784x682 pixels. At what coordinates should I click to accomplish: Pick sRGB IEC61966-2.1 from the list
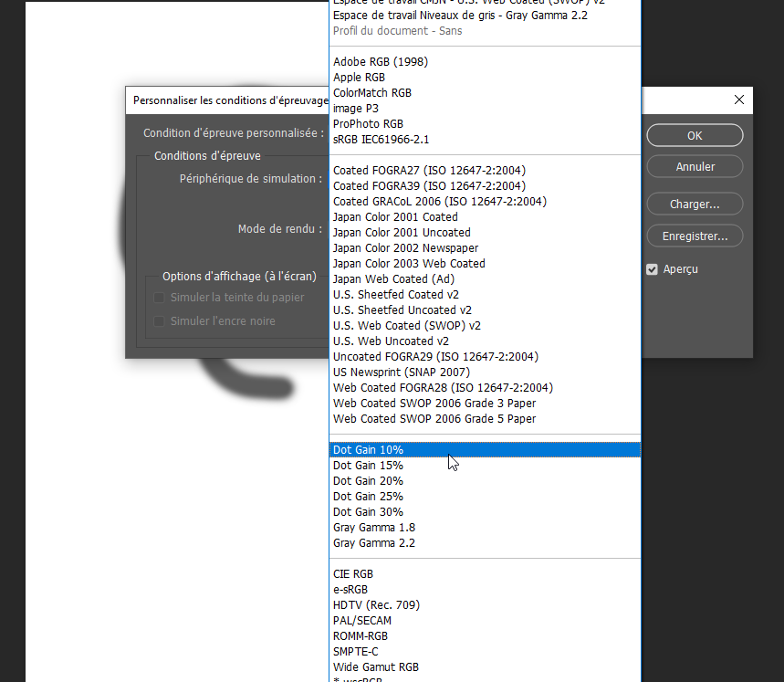pos(381,140)
